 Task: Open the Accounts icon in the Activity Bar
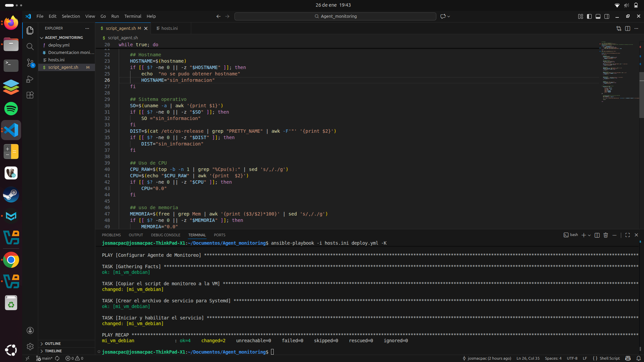(30, 330)
